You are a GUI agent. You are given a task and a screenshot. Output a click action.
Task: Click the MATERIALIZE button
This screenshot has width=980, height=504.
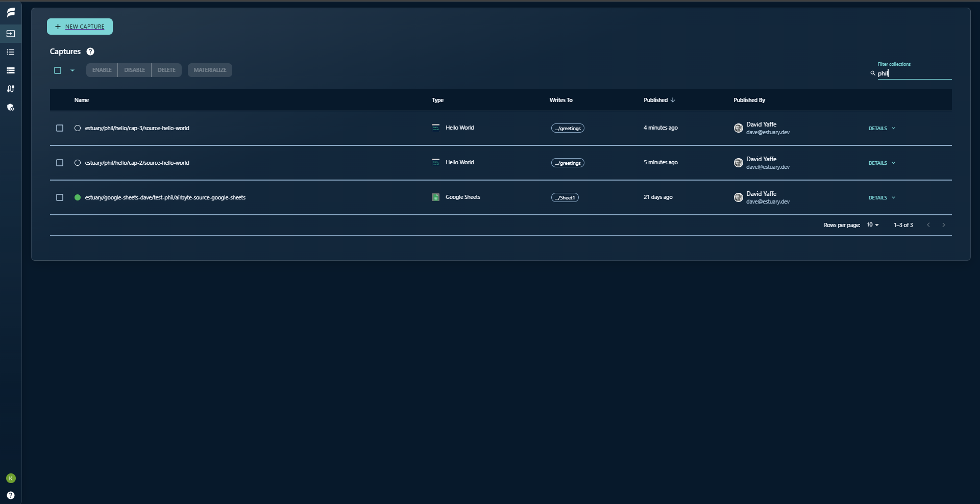click(210, 70)
